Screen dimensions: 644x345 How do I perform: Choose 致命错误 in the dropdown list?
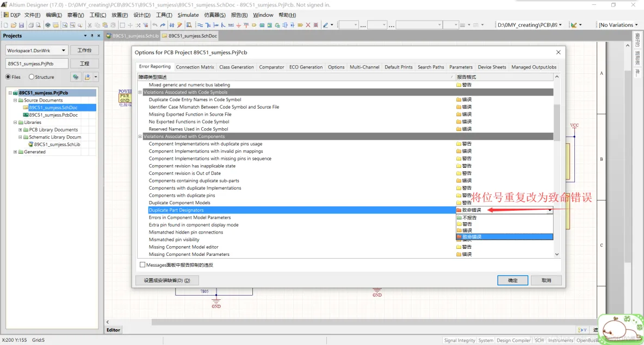coord(504,237)
